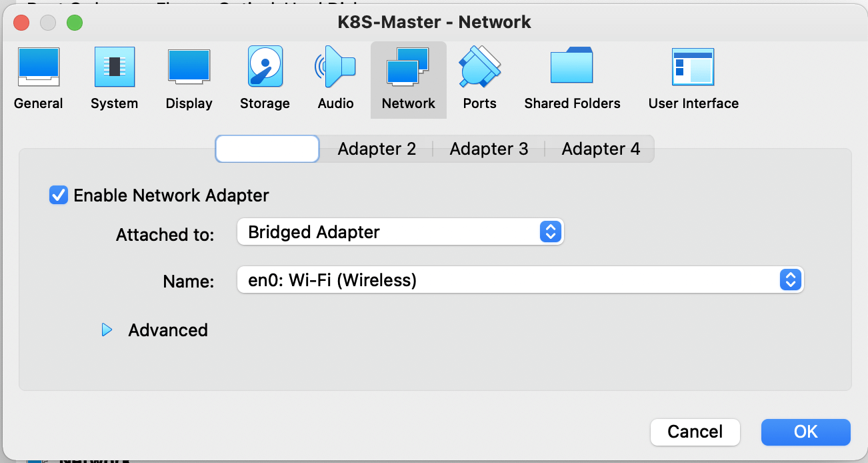The image size is (868, 463).
Task: Select the User Interface icon
Action: 693,67
